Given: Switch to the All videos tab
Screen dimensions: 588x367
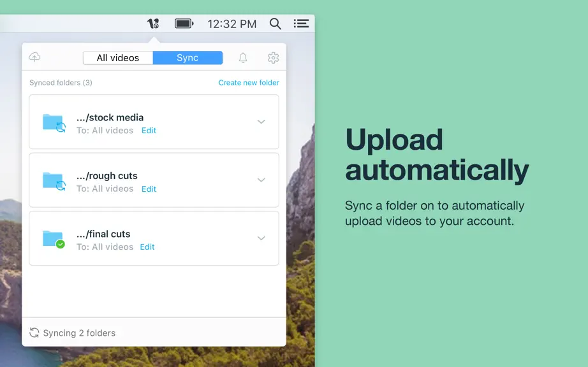Looking at the screenshot, I should tap(118, 58).
